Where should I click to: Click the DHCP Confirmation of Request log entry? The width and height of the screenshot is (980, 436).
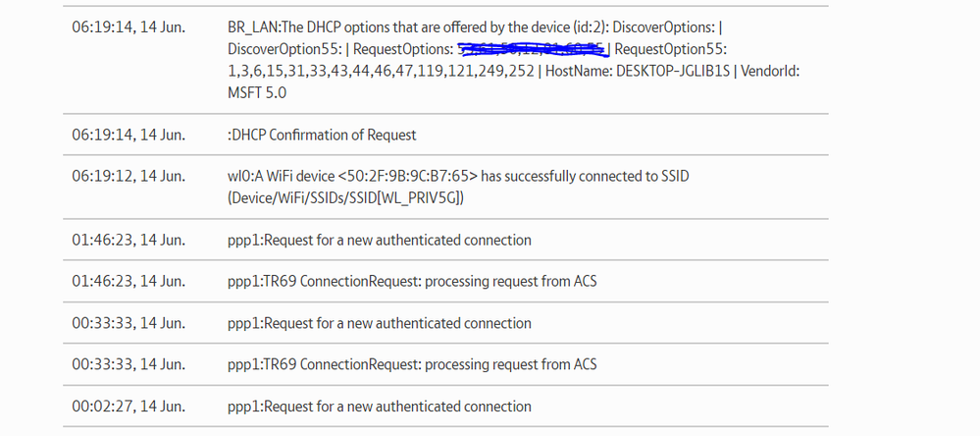point(322,135)
